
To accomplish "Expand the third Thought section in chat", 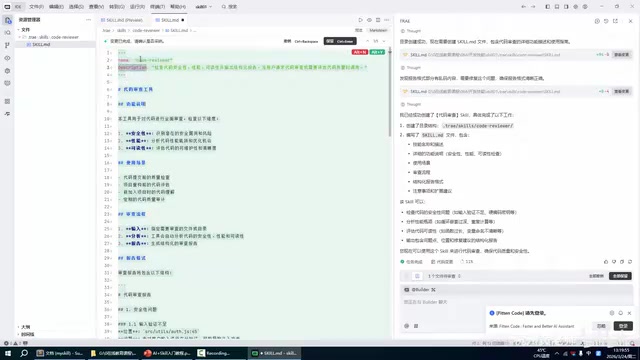I will pyautogui.click(x=411, y=104).
